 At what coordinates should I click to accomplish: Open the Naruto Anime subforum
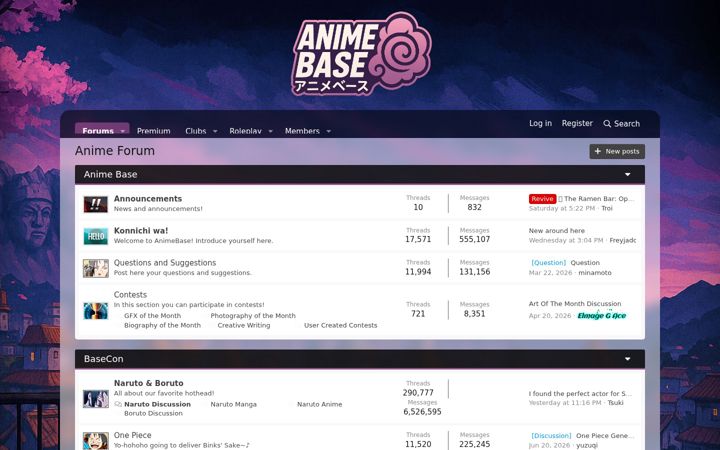coord(320,404)
